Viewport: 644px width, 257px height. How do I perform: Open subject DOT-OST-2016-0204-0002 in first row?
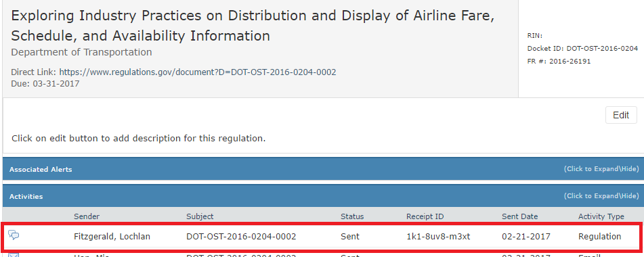pos(241,237)
